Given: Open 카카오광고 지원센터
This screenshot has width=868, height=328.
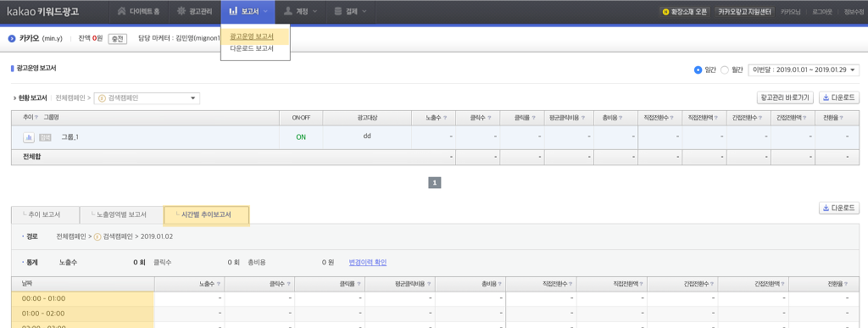Looking at the screenshot, I should click(x=744, y=12).
